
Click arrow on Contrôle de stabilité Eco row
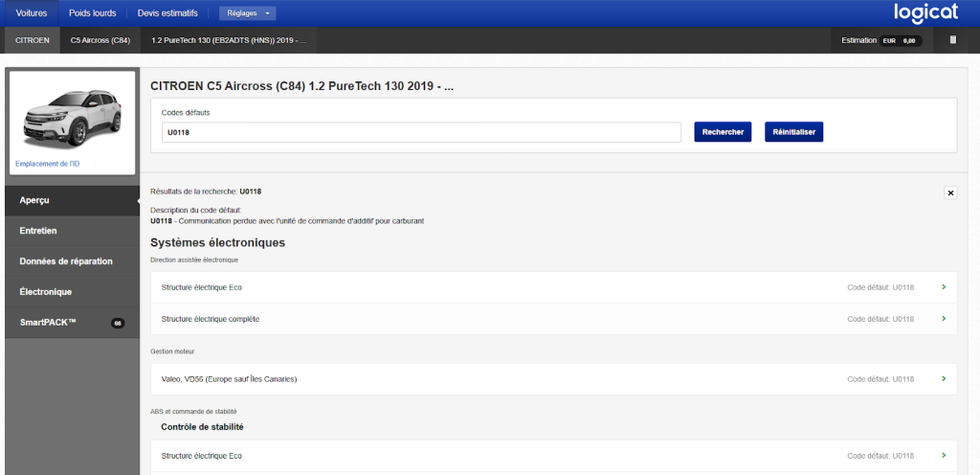[x=944, y=456]
